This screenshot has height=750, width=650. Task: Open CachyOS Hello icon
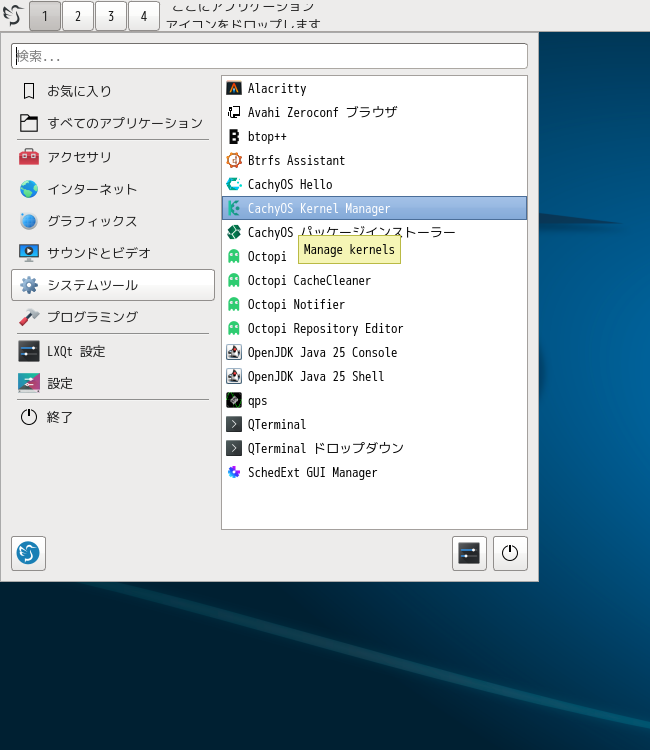(234, 184)
